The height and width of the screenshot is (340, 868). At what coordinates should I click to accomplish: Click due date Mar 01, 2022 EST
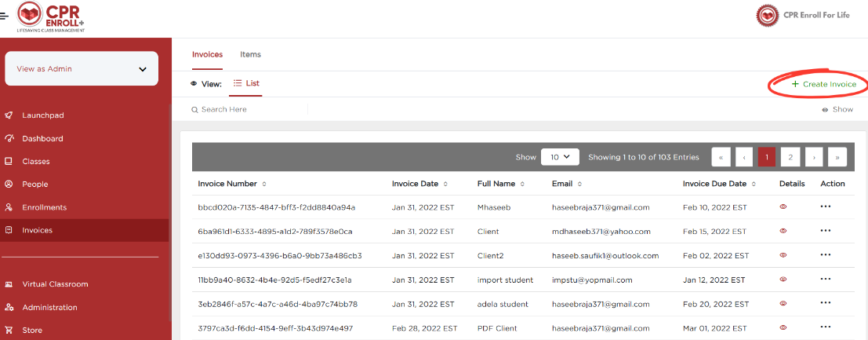pyautogui.click(x=716, y=328)
